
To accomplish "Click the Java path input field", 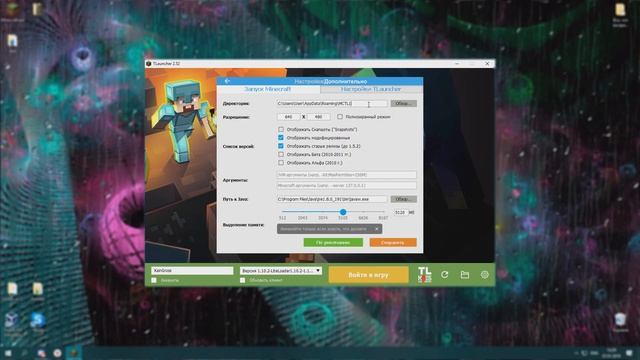I will pyautogui.click(x=332, y=199).
